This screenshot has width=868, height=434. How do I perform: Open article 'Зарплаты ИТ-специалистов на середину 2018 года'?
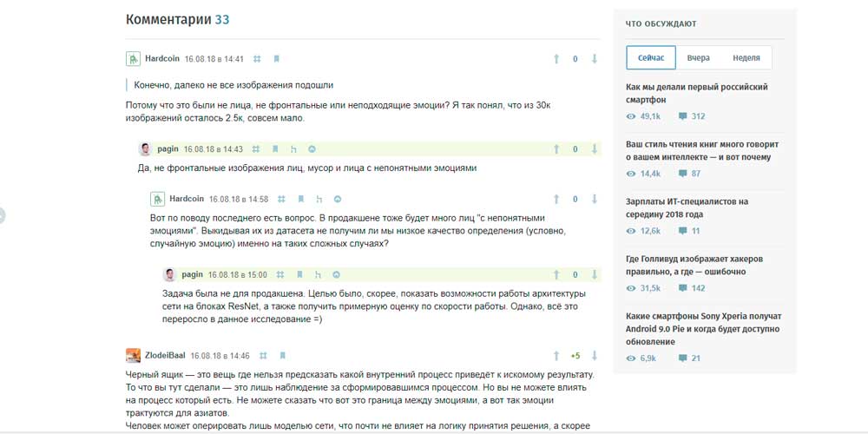[x=687, y=208]
